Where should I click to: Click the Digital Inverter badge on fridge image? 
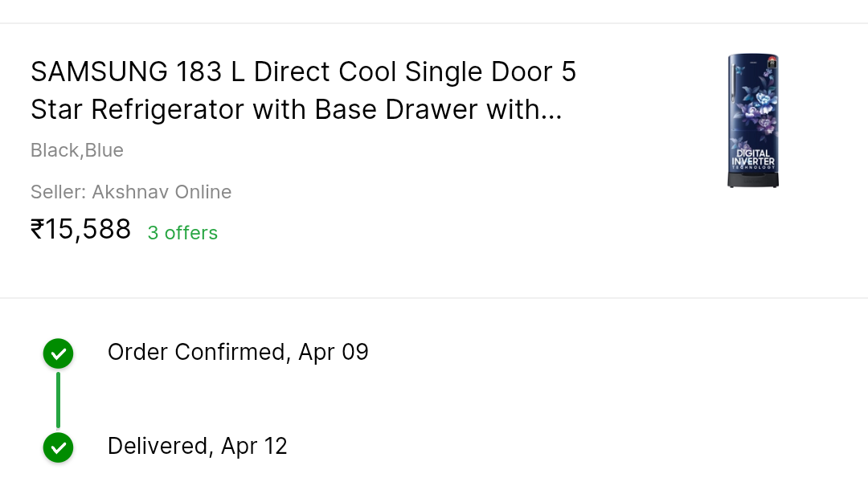(x=753, y=157)
